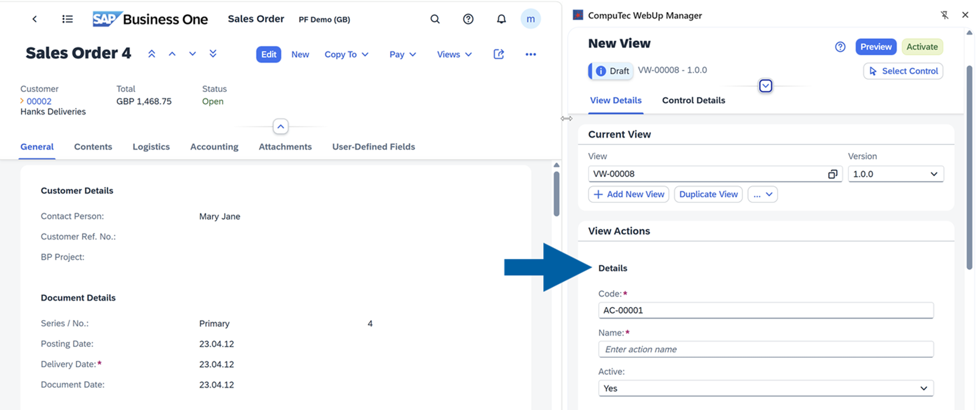Image resolution: width=980 pixels, height=410 pixels.
Task: Open the notifications bell
Action: click(x=501, y=19)
